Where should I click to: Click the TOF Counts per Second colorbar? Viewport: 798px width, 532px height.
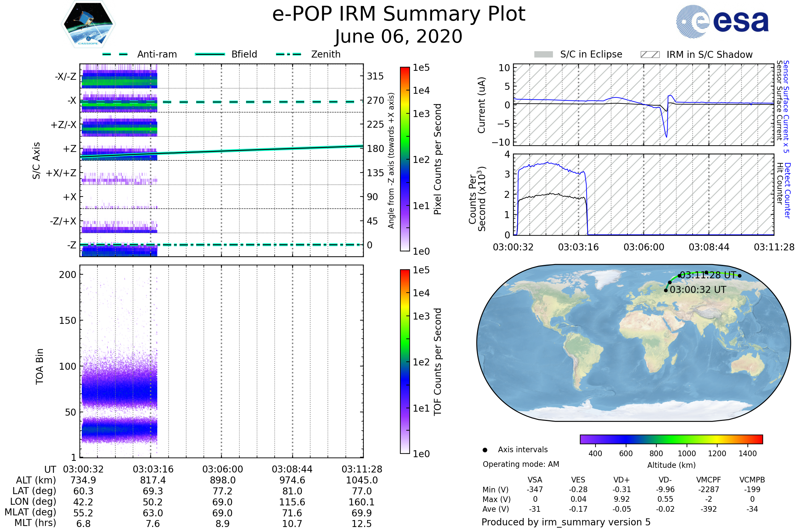405,361
